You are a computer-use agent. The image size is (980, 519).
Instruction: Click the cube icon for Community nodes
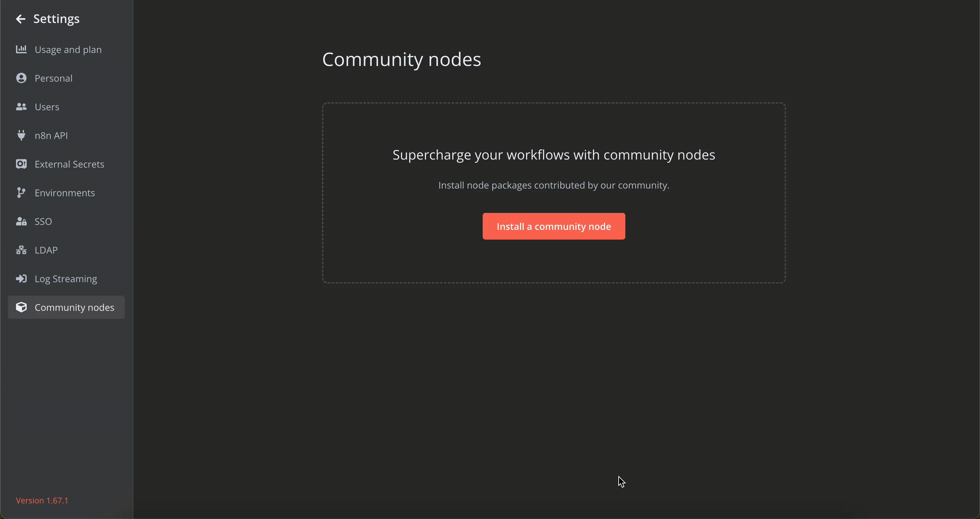pyautogui.click(x=21, y=307)
